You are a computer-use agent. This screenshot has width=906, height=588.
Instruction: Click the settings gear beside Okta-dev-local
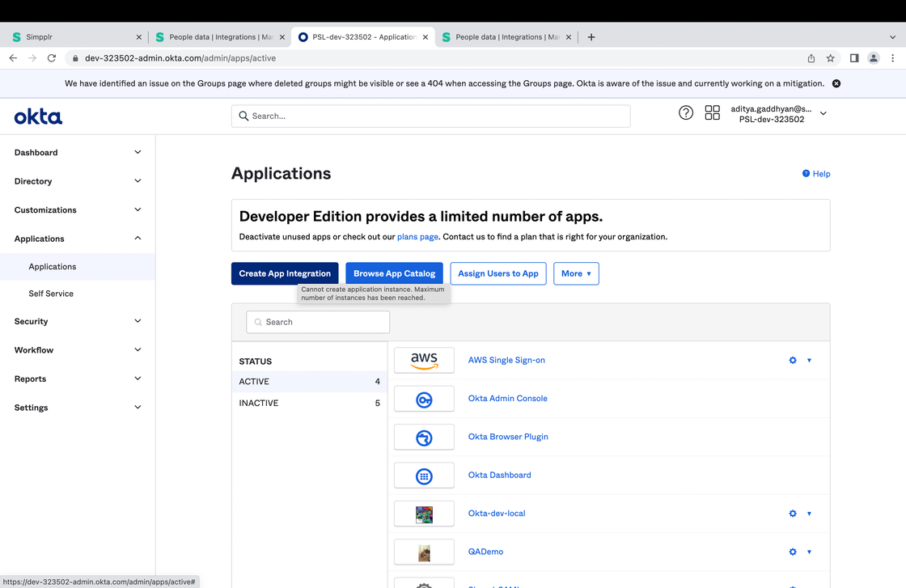click(792, 513)
